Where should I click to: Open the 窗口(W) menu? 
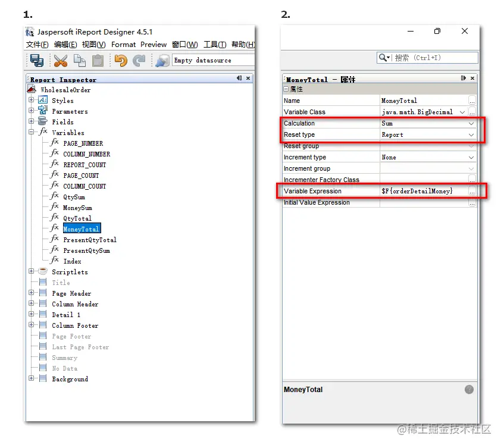click(185, 45)
